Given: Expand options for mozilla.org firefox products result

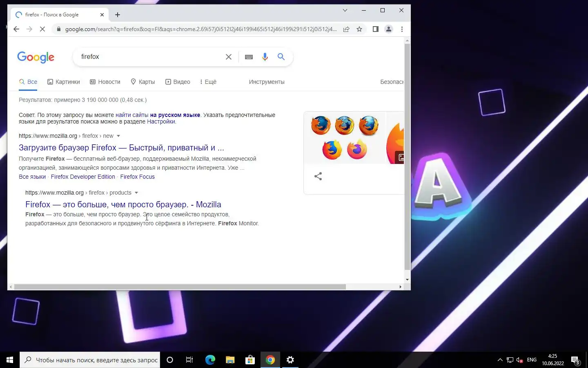Looking at the screenshot, I should coord(136,193).
